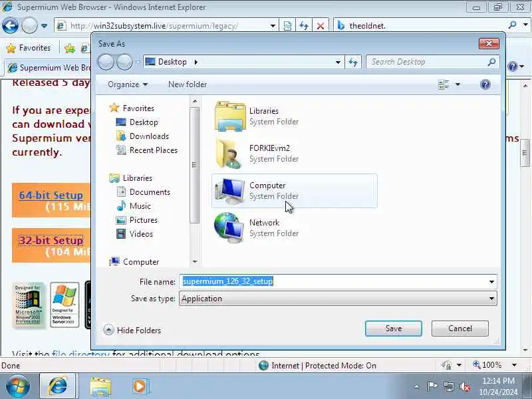This screenshot has width=532, height=399.
Task: Click the Windows Start orb
Action: [18, 386]
